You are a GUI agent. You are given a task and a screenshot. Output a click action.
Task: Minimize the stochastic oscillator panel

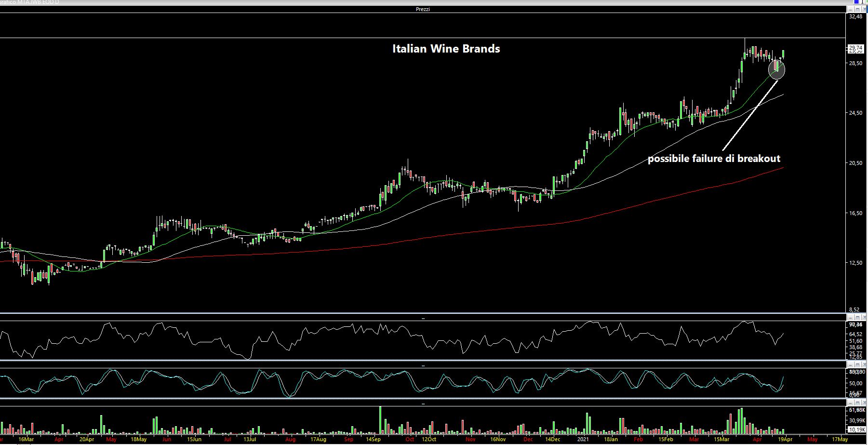[851, 364]
